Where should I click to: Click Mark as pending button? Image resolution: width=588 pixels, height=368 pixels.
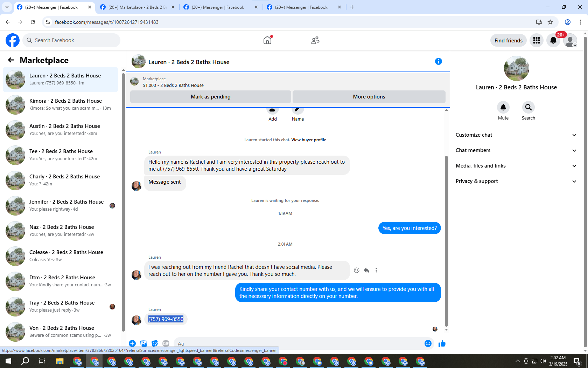(211, 97)
